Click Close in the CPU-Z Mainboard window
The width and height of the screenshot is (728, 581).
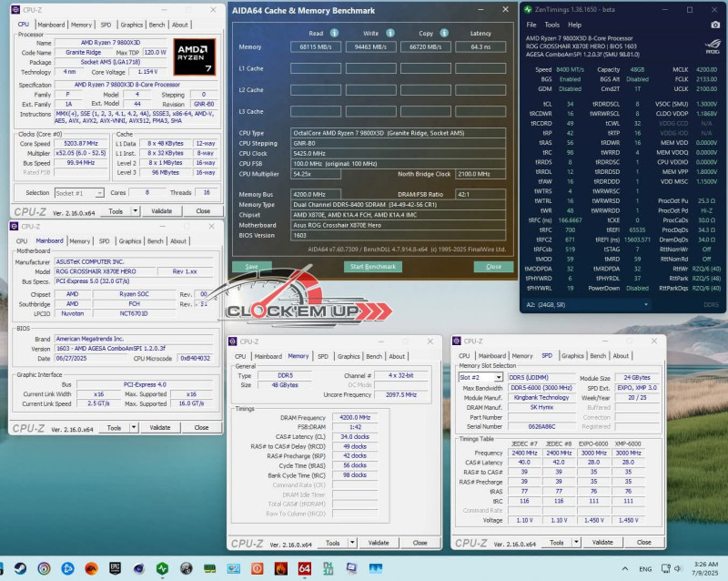click(x=201, y=428)
